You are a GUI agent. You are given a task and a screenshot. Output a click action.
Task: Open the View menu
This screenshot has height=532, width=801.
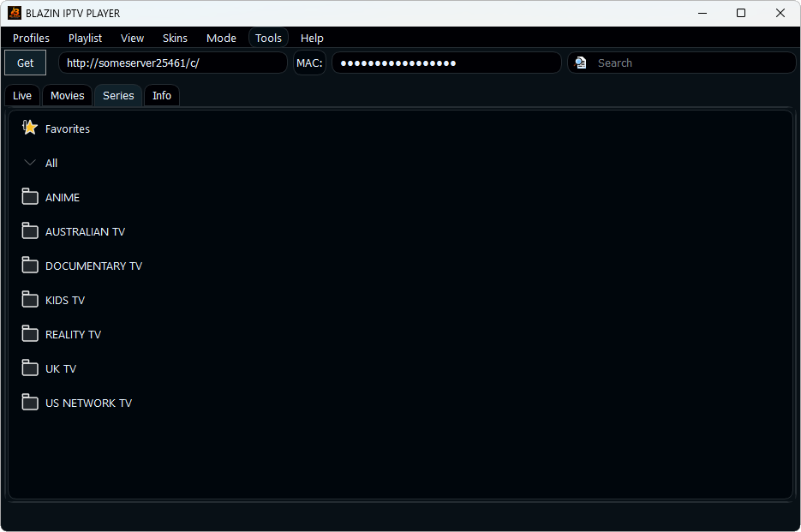132,39
